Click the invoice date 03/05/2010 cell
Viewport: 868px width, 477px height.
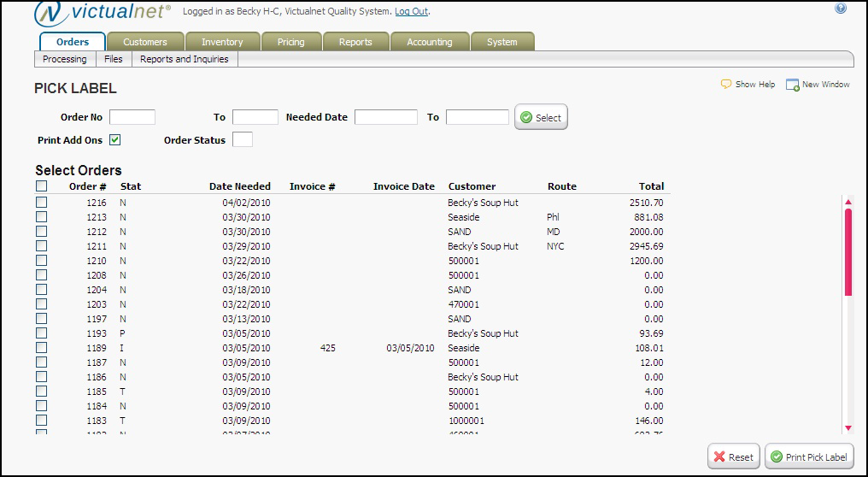click(410, 348)
